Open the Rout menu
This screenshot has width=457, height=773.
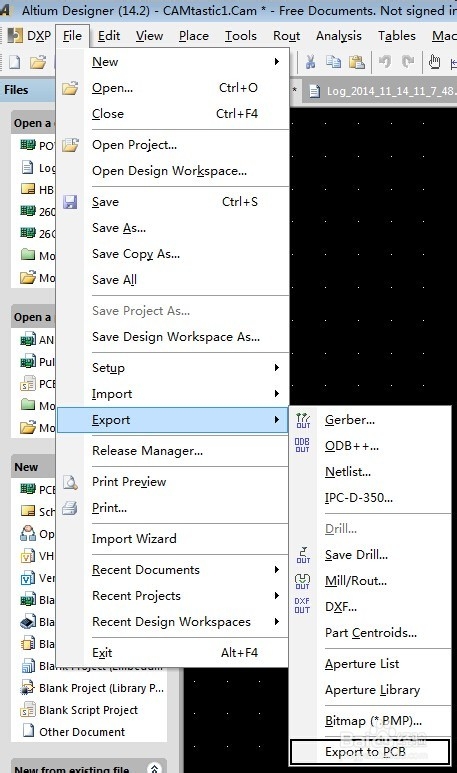[286, 36]
